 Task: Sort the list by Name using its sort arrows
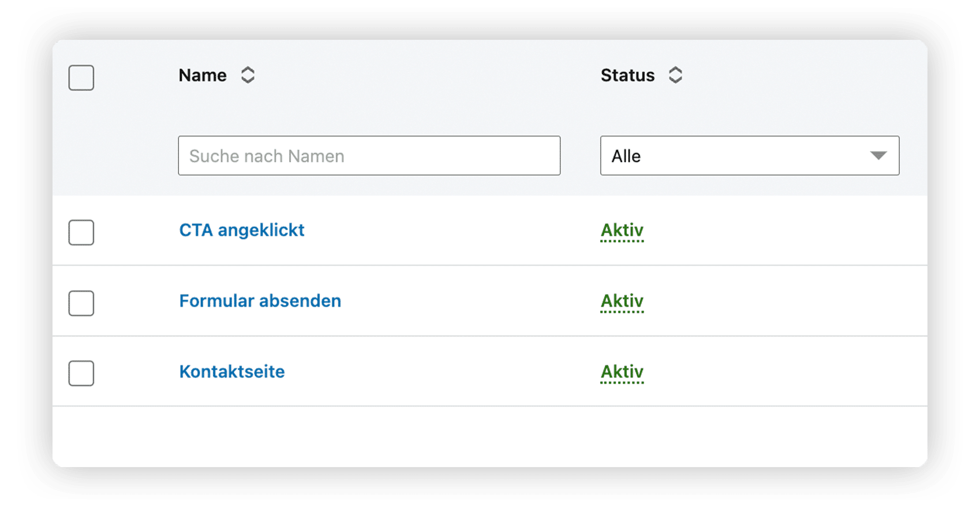tap(248, 75)
